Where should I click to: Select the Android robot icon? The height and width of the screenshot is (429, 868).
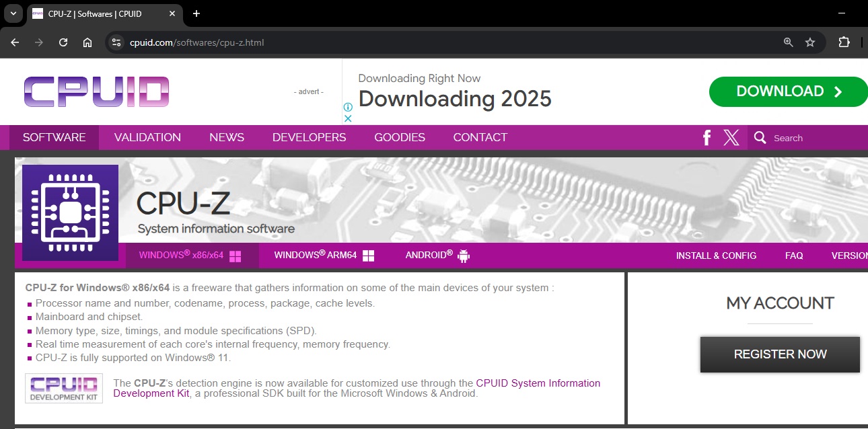point(463,255)
